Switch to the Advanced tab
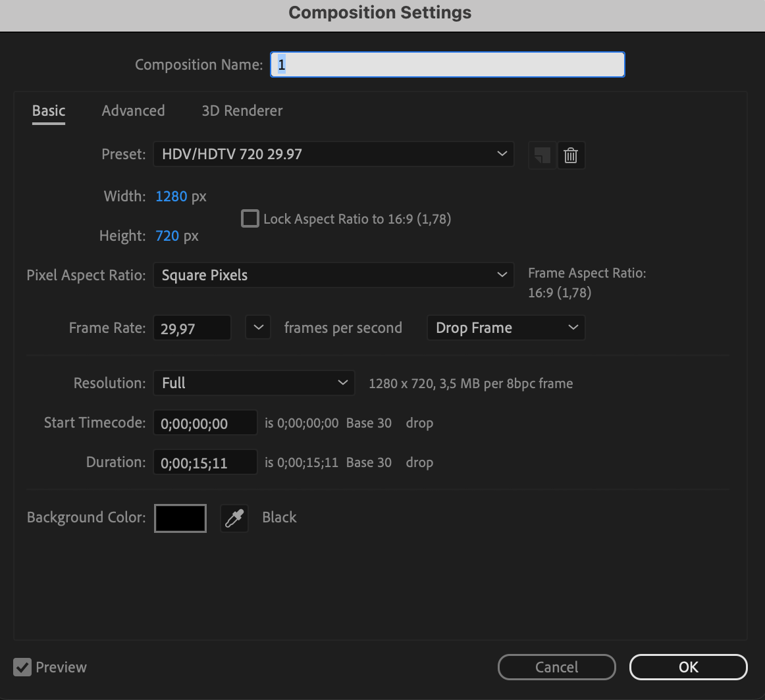 [x=133, y=111]
